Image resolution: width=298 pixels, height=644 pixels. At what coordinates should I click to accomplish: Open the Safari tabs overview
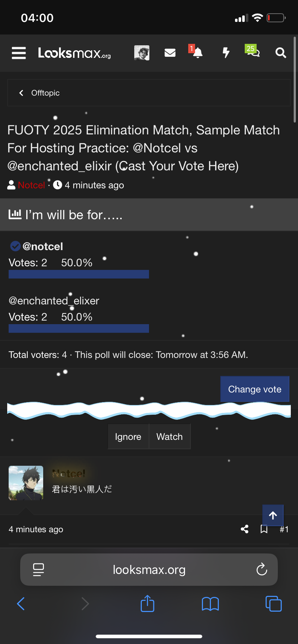pyautogui.click(x=274, y=604)
